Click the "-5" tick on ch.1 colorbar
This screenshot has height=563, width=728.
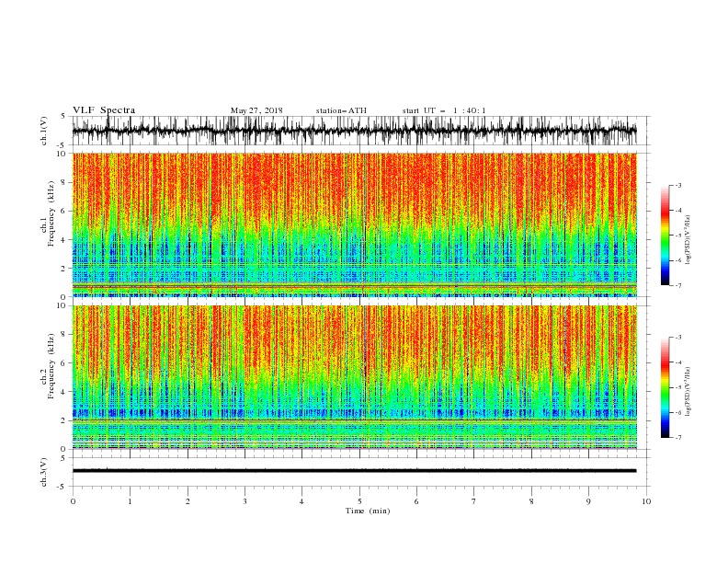click(678, 236)
